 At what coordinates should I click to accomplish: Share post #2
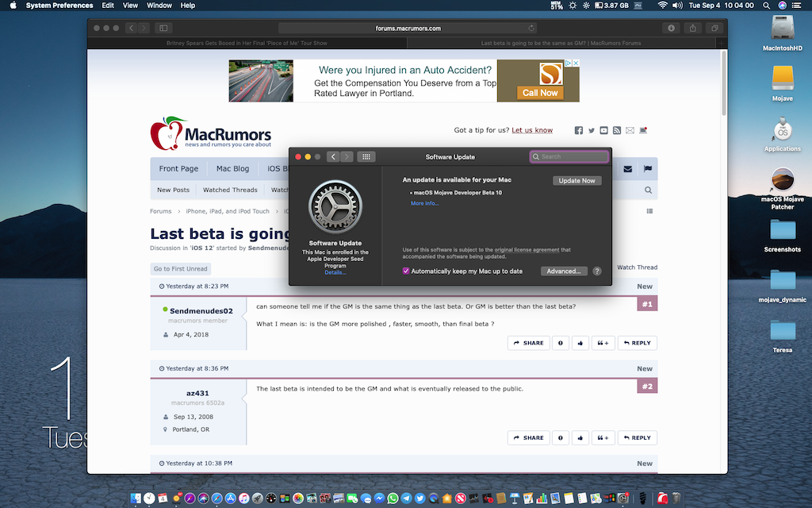528,437
